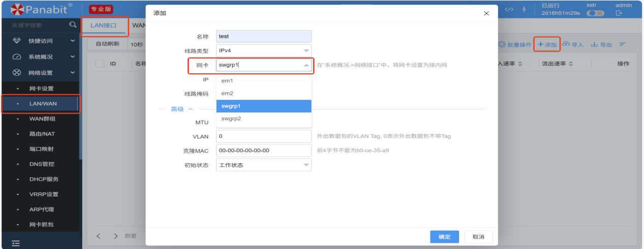Check the select-all checkbox in table header
644x249 pixels.
point(100,64)
